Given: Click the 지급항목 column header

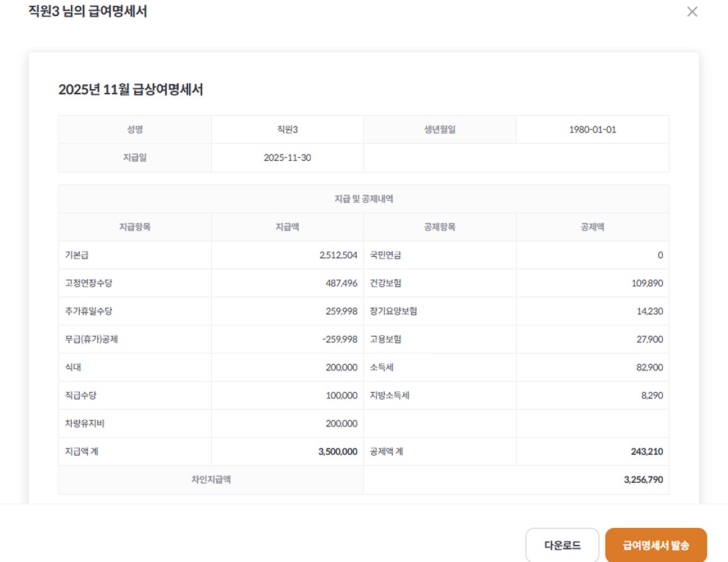Looking at the screenshot, I should tap(134, 226).
